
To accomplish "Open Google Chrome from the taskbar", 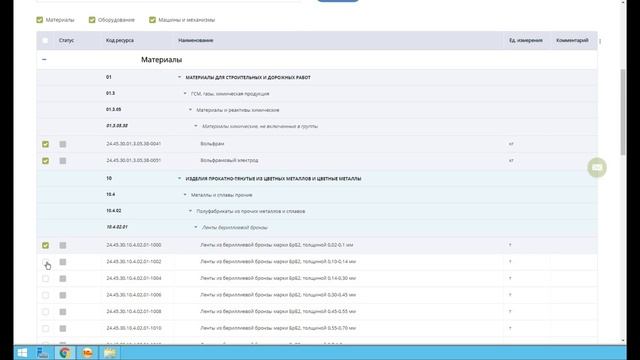I will click(x=65, y=353).
